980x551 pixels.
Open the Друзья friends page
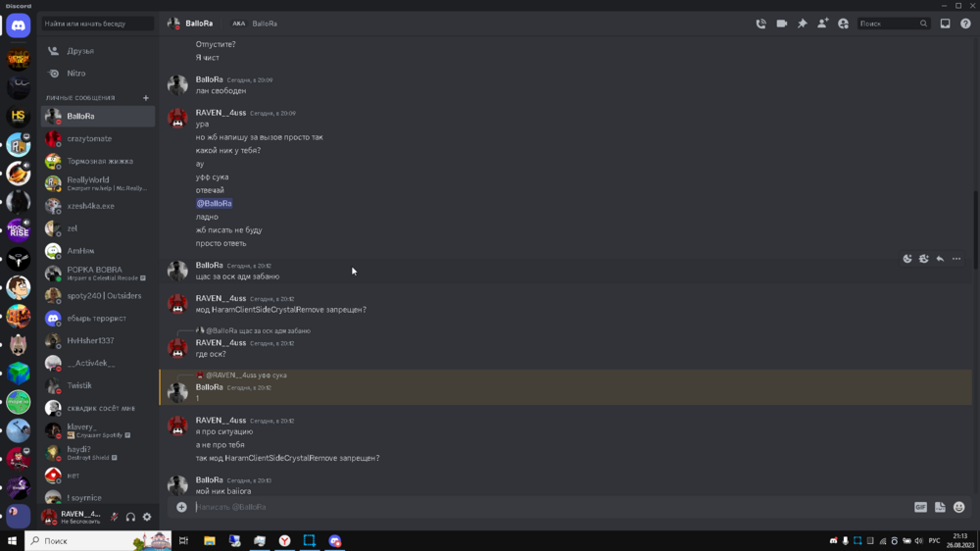(98, 51)
